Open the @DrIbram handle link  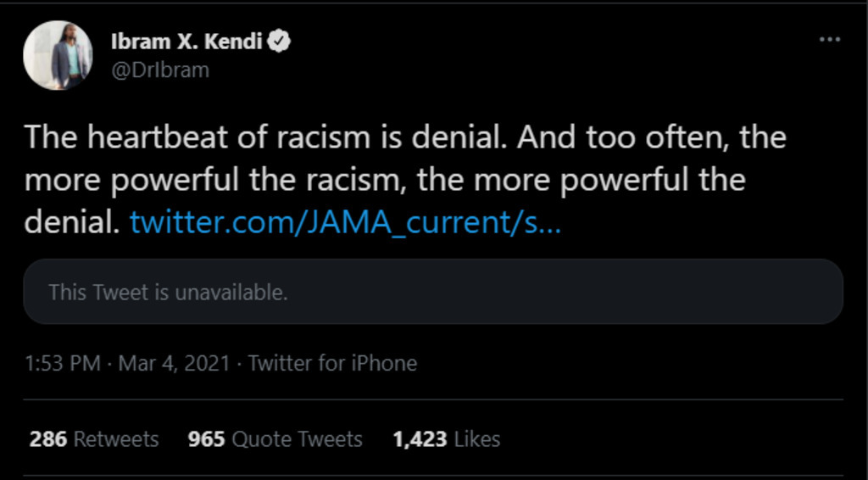[159, 70]
